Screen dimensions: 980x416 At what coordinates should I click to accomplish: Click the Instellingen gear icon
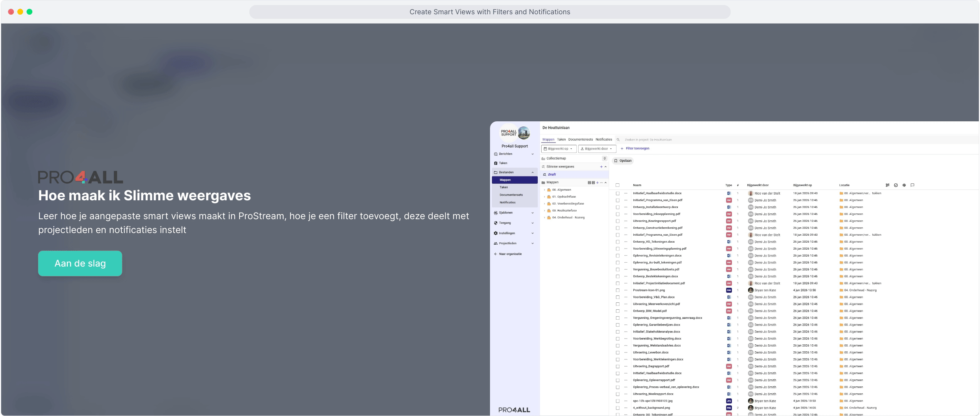(x=496, y=233)
